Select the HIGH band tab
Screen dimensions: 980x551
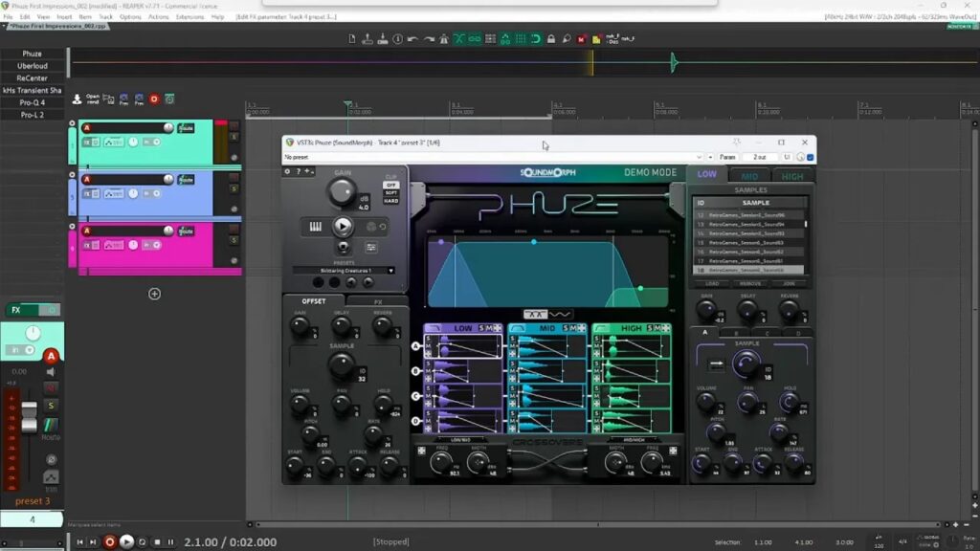[791, 176]
